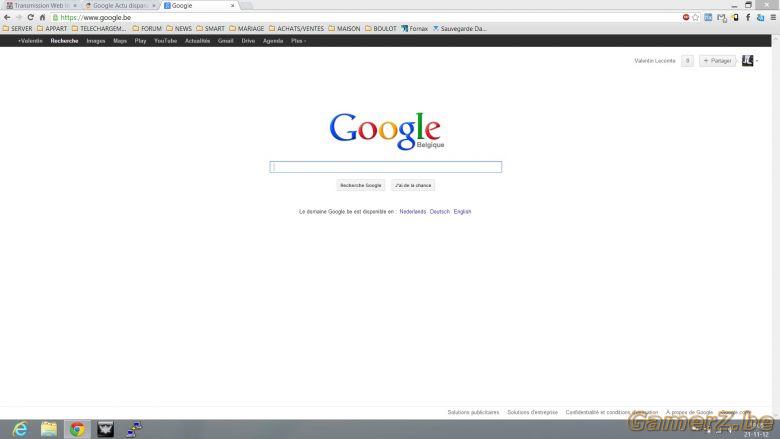Reload the page with the refresh icon
This screenshot has height=439, width=780.
pyautogui.click(x=30, y=17)
